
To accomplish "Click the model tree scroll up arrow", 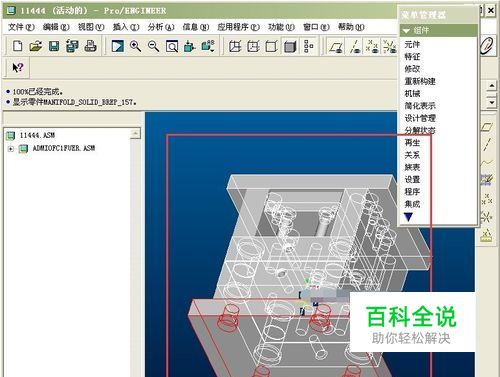I will point(135,134).
